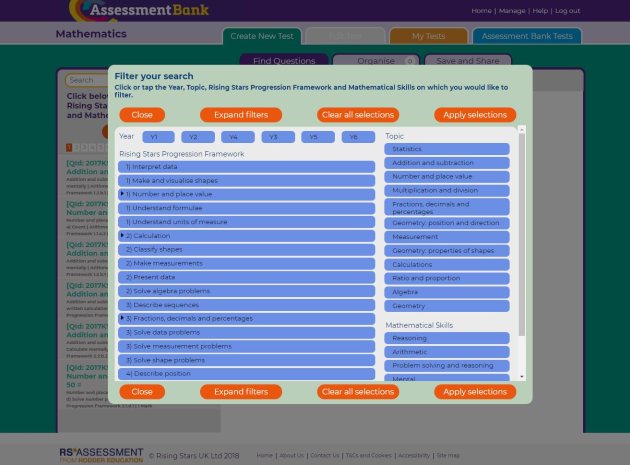Select 2) Classify shapes item
Screen dimensions: 630x465
pyautogui.click(x=246, y=250)
